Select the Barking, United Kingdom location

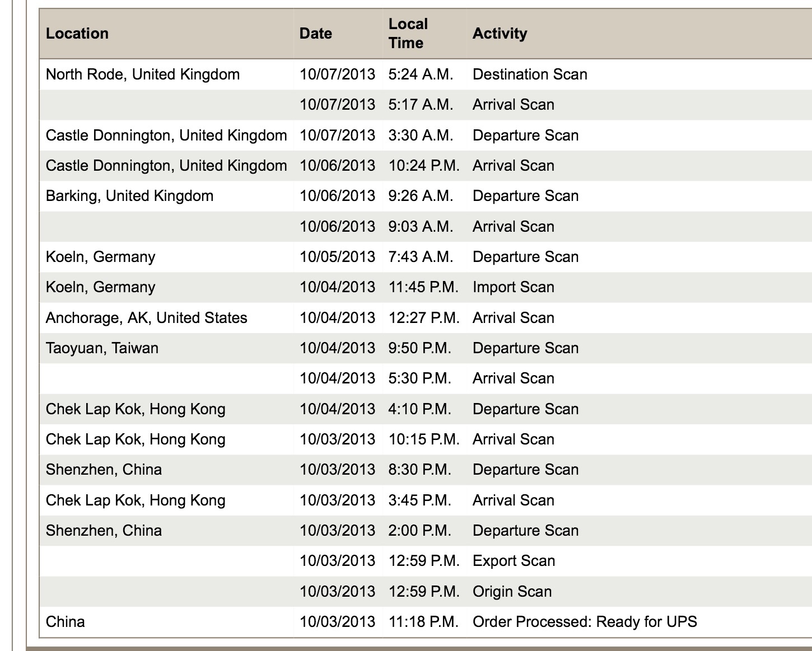(x=129, y=196)
